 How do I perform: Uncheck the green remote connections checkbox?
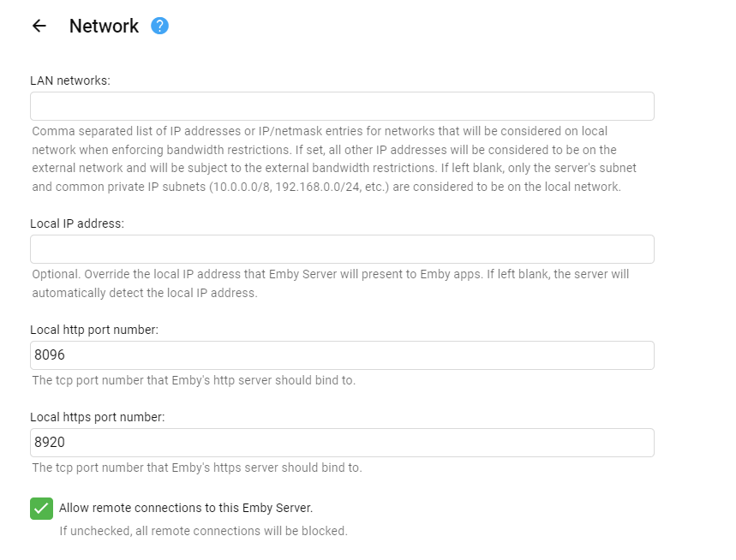(41, 509)
